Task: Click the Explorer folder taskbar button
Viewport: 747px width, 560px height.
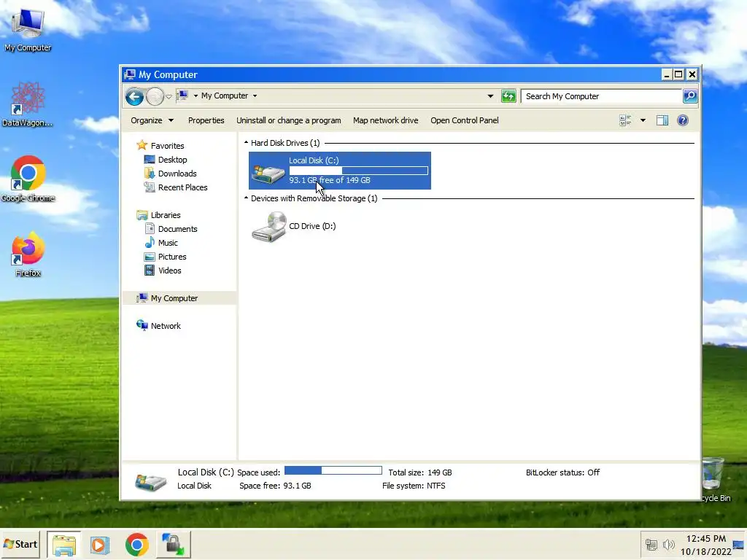Action: pyautogui.click(x=64, y=545)
